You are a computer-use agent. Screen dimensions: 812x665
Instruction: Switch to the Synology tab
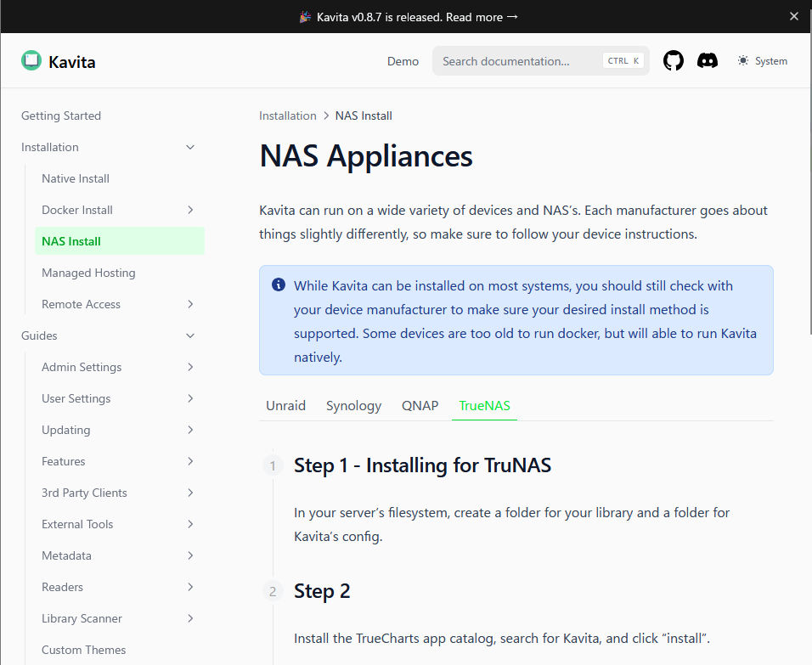(353, 405)
